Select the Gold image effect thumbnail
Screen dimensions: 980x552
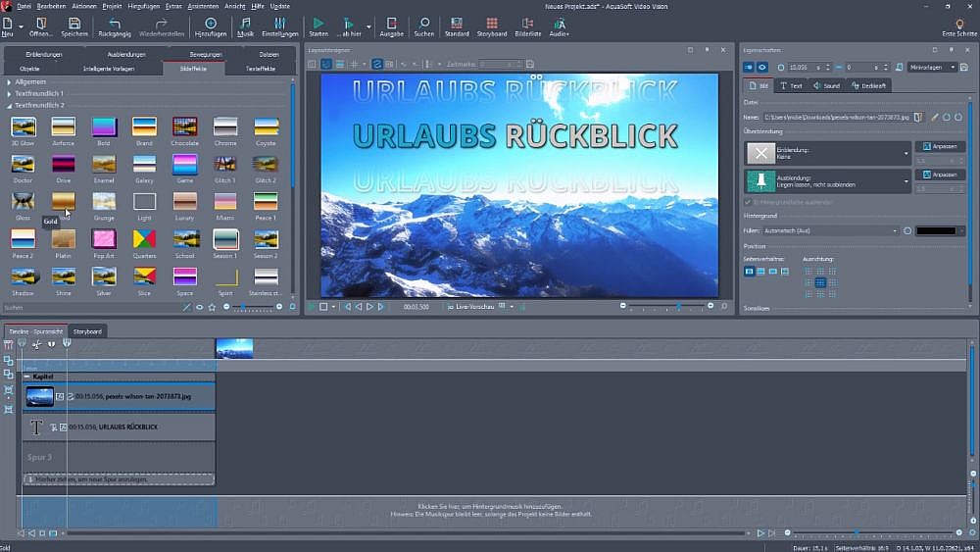coord(64,202)
